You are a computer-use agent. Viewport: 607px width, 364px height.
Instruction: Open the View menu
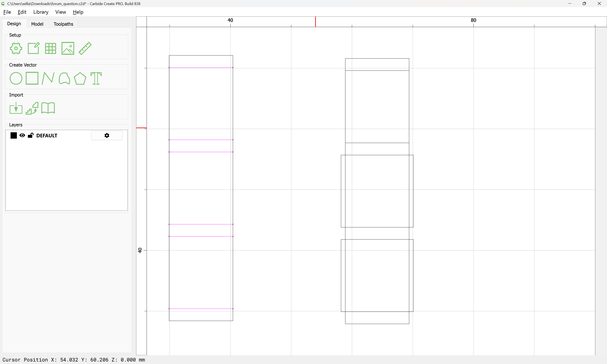click(61, 12)
